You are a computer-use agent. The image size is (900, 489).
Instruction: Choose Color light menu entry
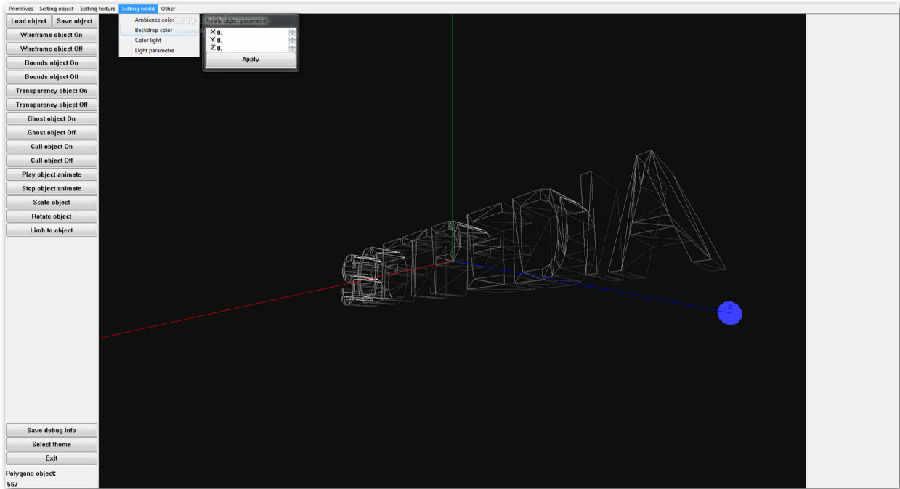(x=159, y=40)
